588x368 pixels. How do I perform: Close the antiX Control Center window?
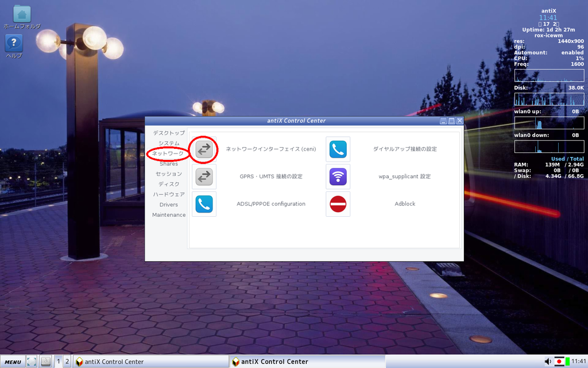(460, 121)
